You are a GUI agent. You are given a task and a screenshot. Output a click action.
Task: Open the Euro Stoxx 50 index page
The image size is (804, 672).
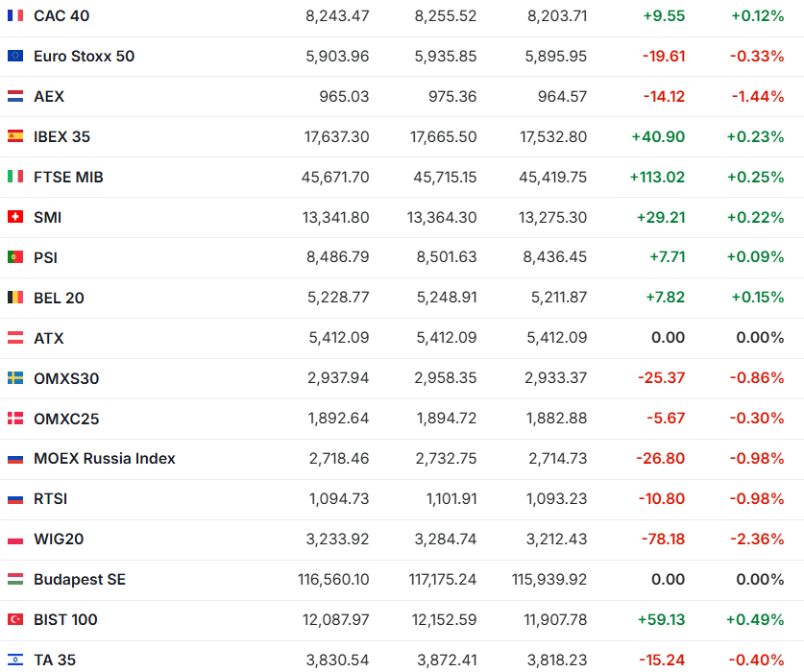coord(84,56)
